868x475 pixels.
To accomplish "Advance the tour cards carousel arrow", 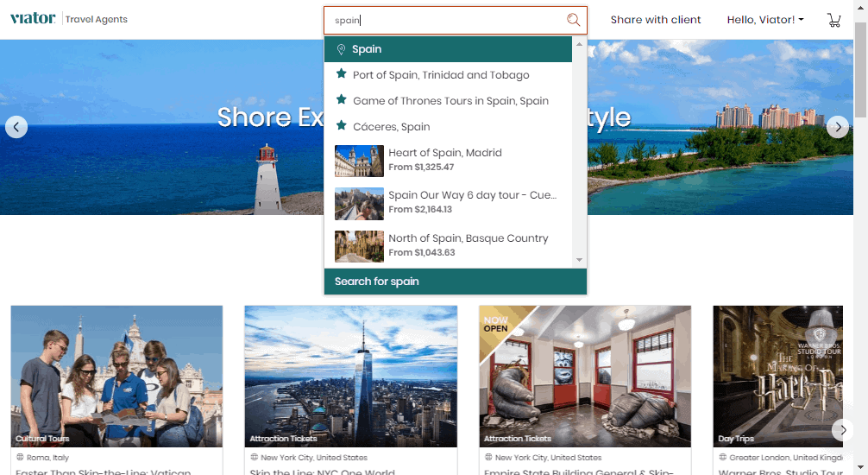I will (x=842, y=429).
